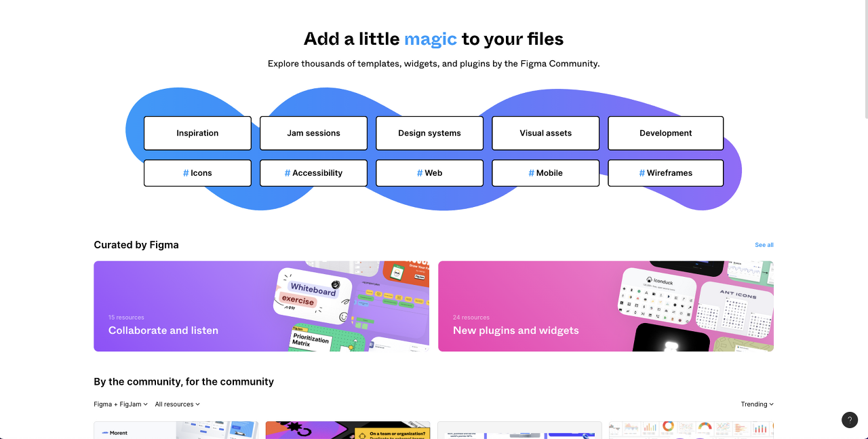
Task: Expand the Figma + FigJam dropdown
Action: pos(121,404)
